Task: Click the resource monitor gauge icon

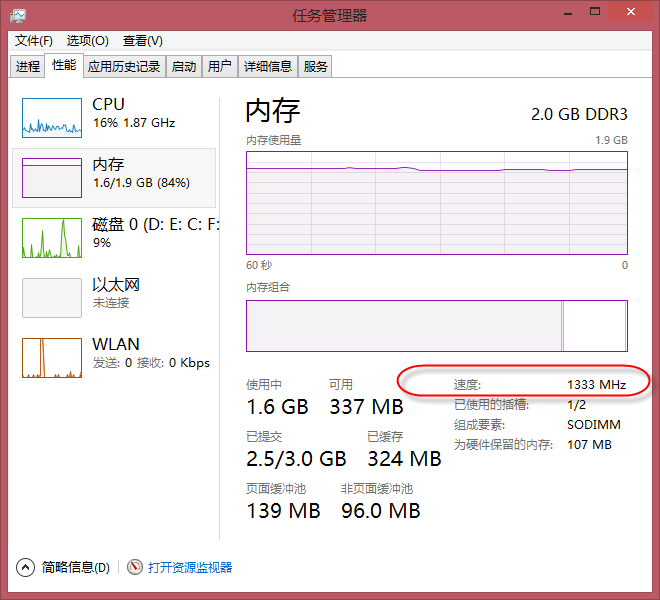Action: point(135,567)
